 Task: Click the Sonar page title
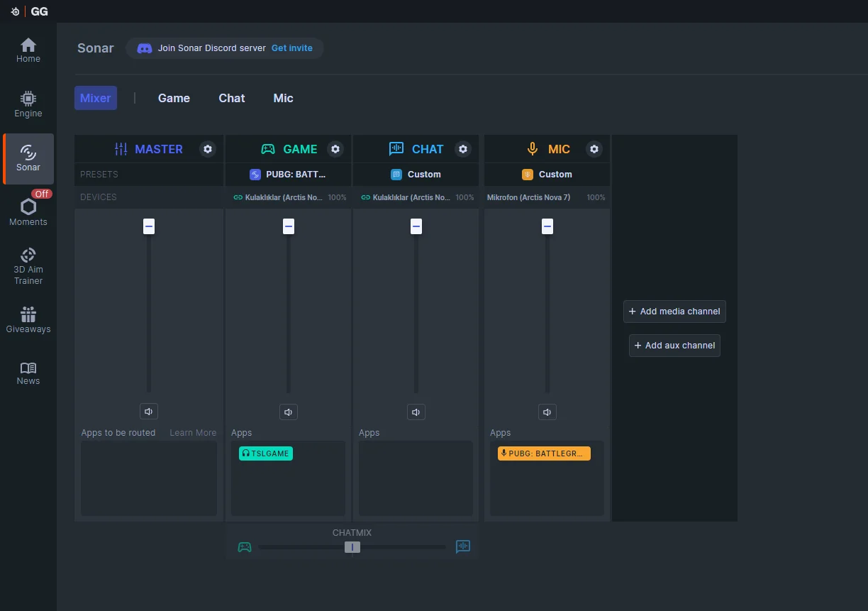[x=96, y=48]
